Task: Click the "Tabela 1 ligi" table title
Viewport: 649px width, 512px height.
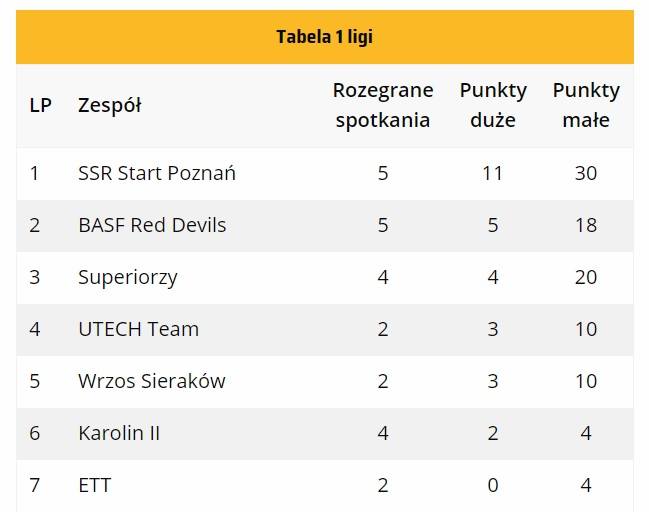Action: [x=324, y=37]
